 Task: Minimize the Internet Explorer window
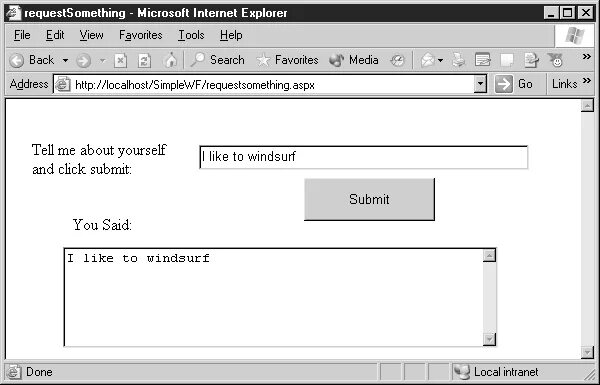(551, 13)
